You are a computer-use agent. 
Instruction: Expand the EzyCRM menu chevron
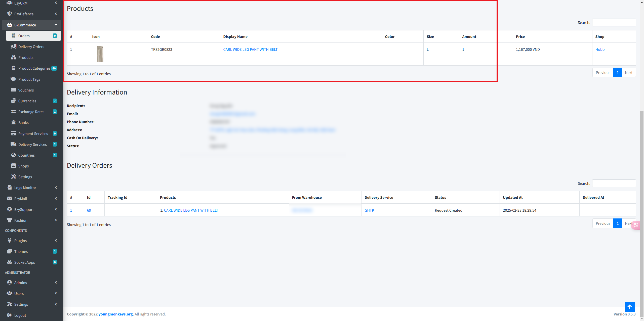pyautogui.click(x=56, y=3)
